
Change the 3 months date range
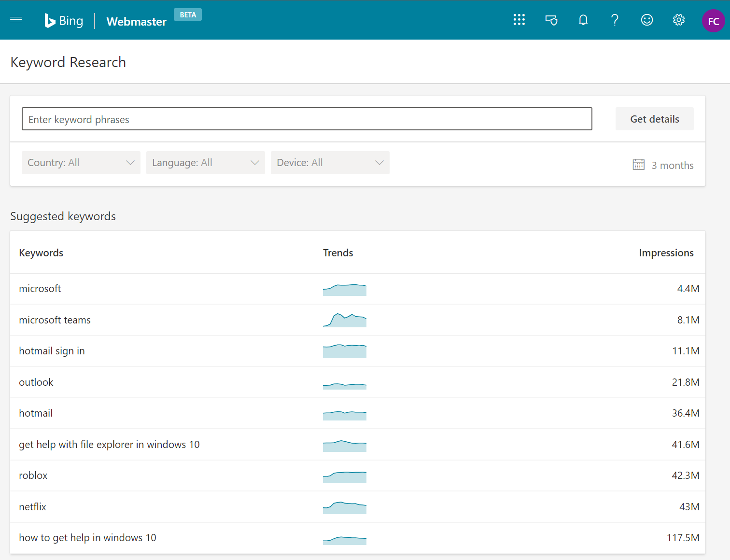point(672,165)
